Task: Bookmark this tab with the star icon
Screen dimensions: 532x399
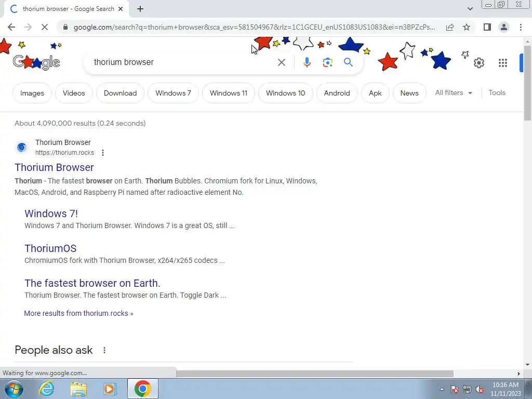Action: tap(467, 27)
